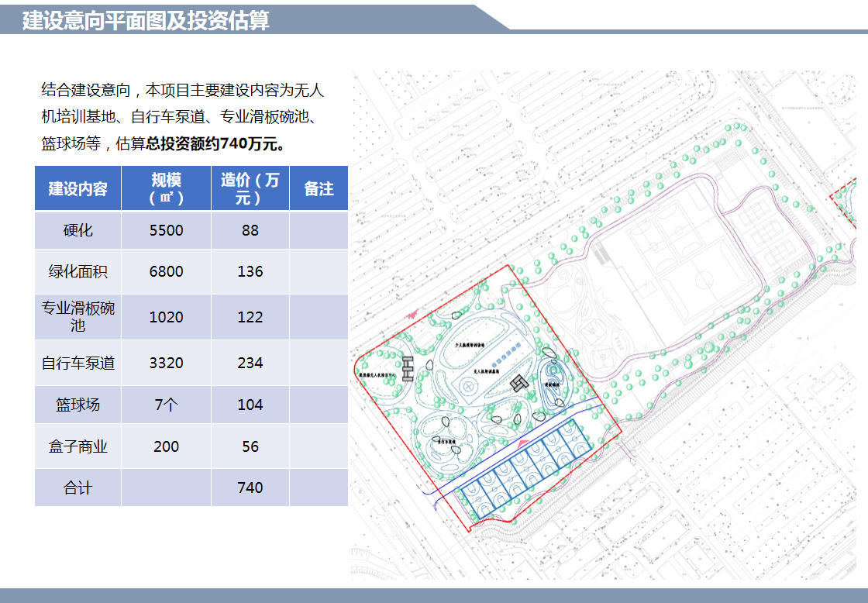Screen dimensions: 868x603
Task: Click the 造价（万元） header cell
Action: [250, 188]
